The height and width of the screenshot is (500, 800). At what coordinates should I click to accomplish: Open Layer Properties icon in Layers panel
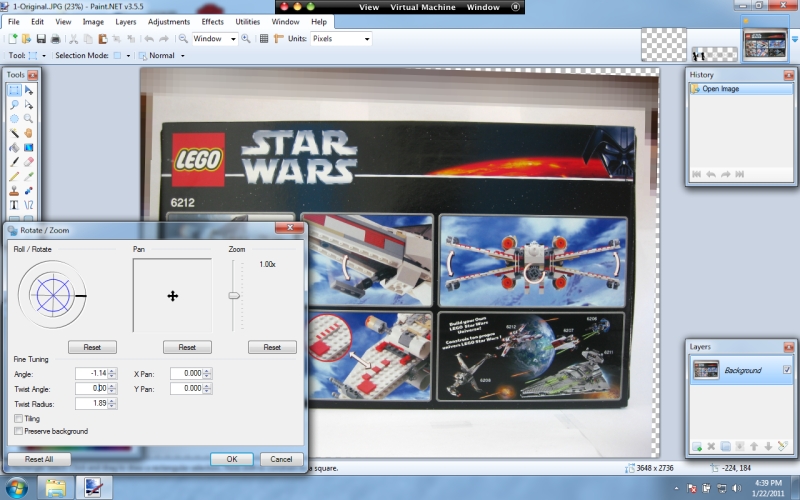783,447
